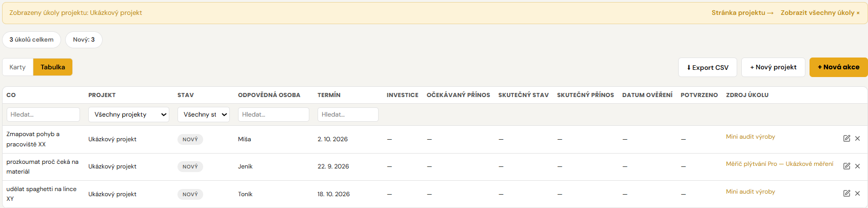Click the 'ODPOVĚDNÁ OSOBA' column header
Screen dimensions: 868x208
269,95
